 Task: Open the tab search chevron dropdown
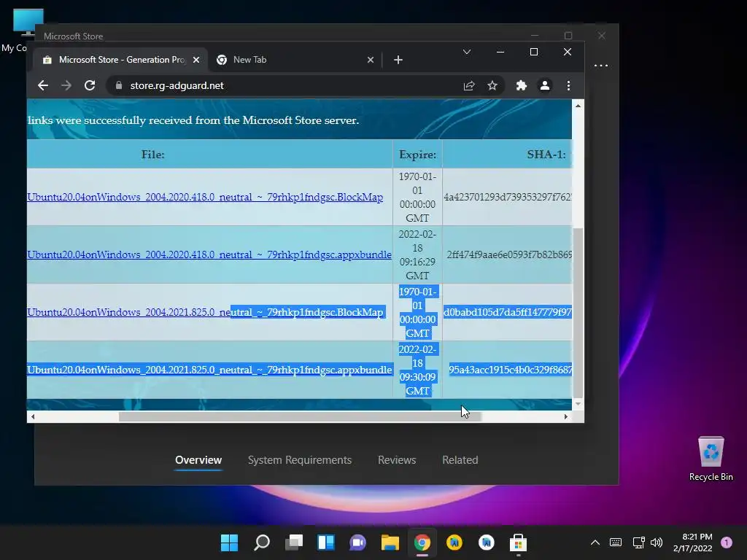pyautogui.click(x=467, y=52)
